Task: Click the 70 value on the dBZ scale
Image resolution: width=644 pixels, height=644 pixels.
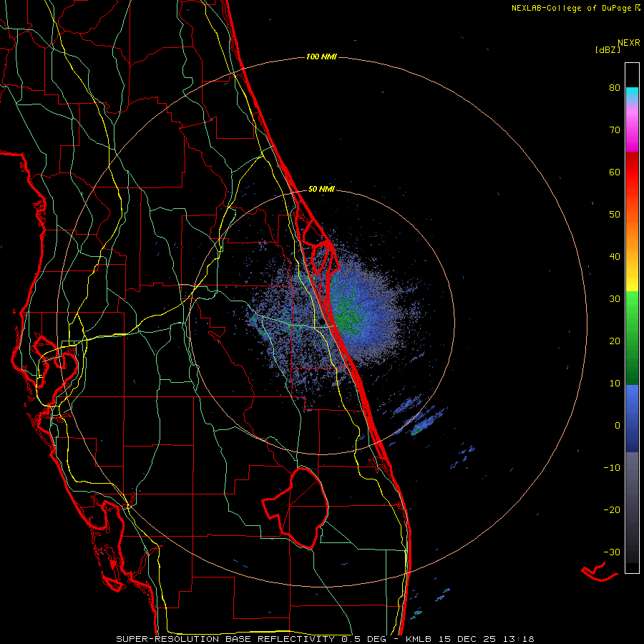Action: click(615, 130)
